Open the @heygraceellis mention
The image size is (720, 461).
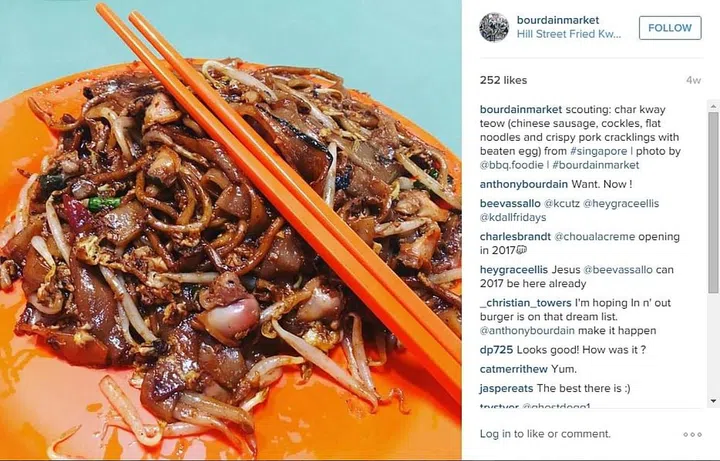620,203
